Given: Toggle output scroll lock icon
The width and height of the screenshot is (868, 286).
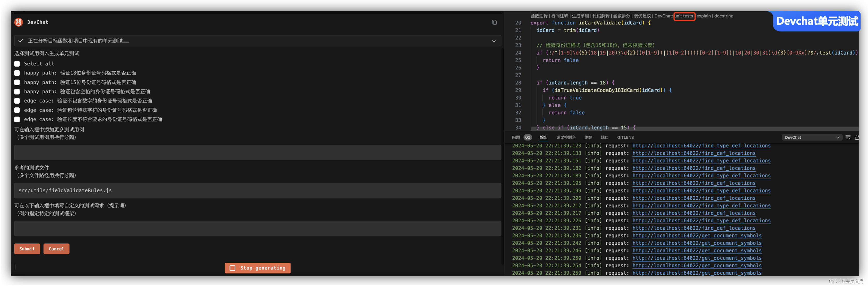Looking at the screenshot, I should coord(857,137).
